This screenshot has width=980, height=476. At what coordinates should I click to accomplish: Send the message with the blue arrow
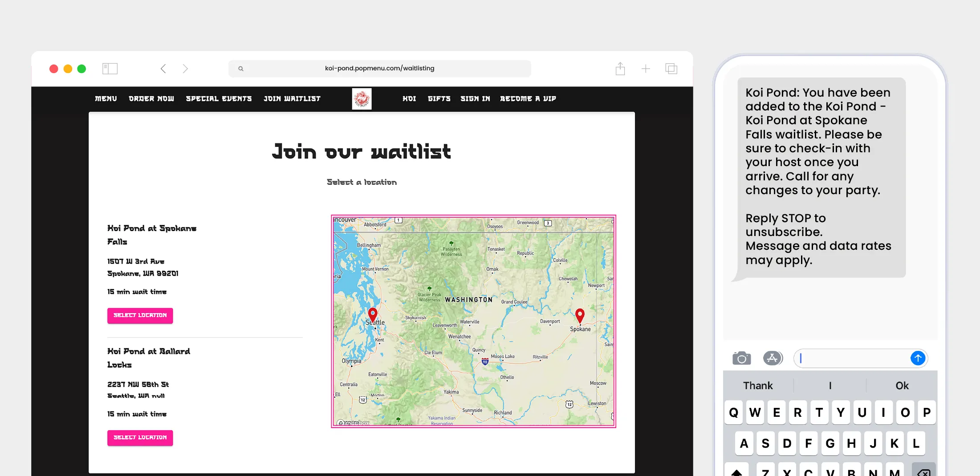(x=918, y=358)
